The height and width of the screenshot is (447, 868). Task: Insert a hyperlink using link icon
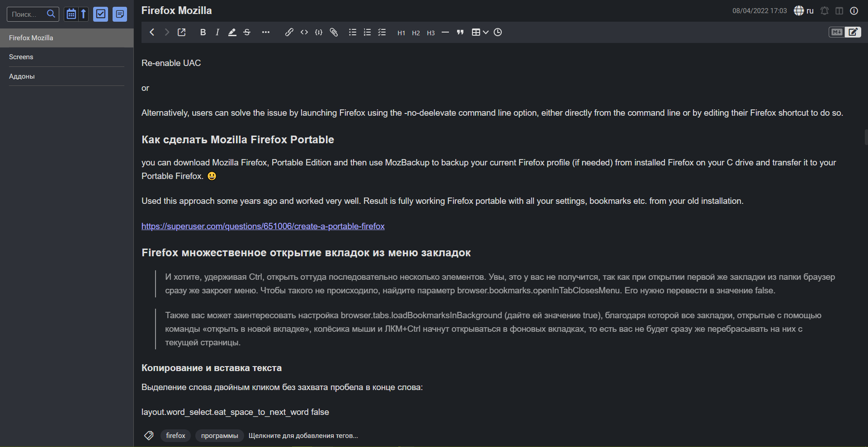(289, 32)
